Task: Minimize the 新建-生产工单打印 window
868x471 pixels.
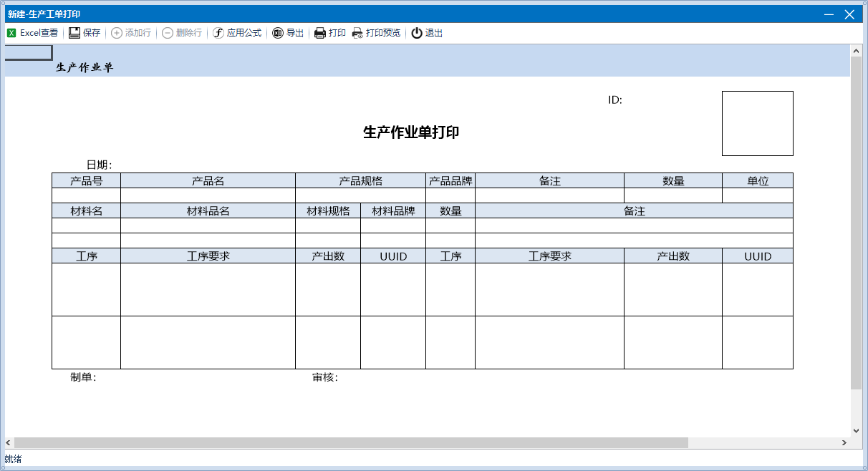Action: coord(829,14)
